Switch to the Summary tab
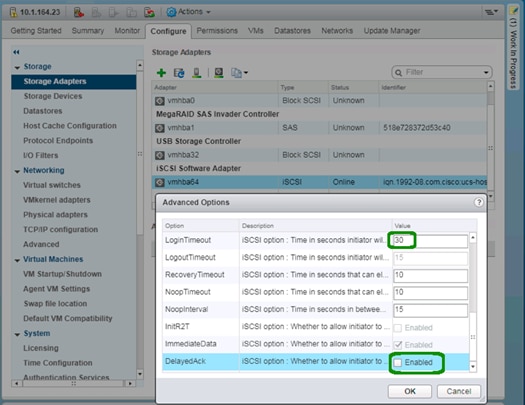Viewport: 525px width, 405px height. pyautogui.click(x=88, y=31)
